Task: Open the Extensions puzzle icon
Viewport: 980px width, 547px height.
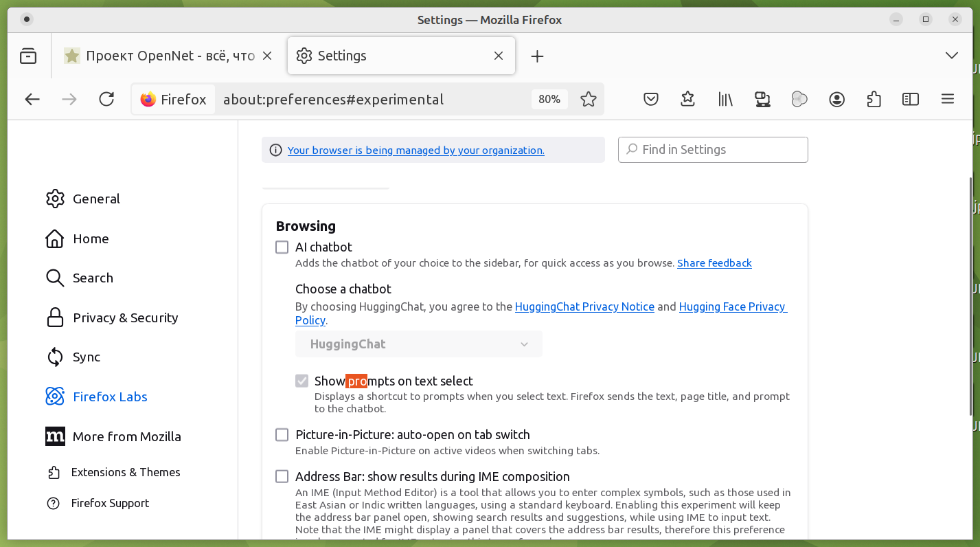Action: point(874,100)
